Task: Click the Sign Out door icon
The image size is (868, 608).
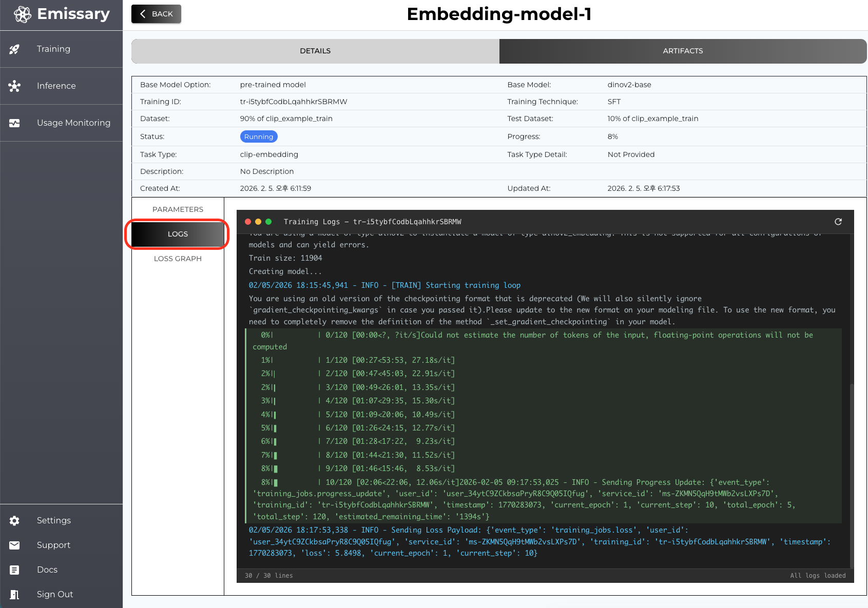Action: [14, 594]
